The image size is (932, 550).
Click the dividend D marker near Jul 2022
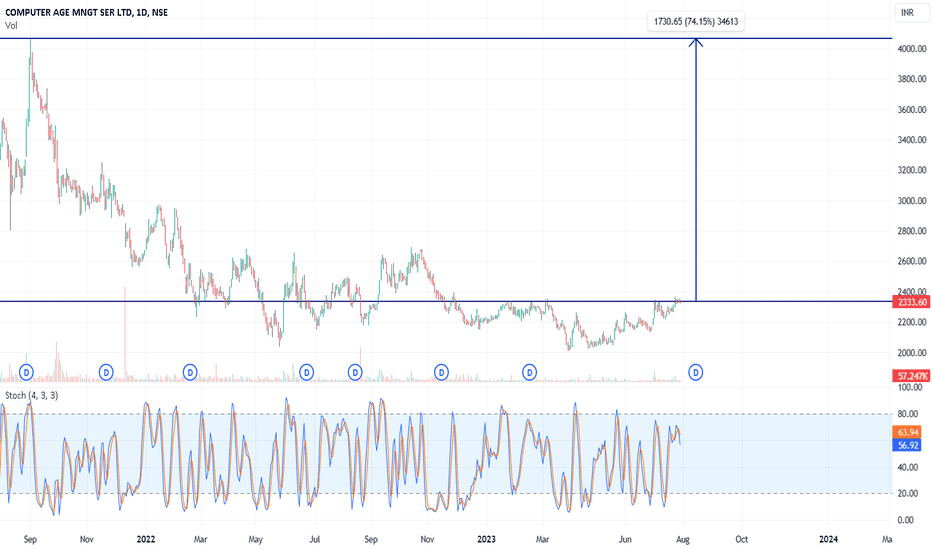click(306, 373)
